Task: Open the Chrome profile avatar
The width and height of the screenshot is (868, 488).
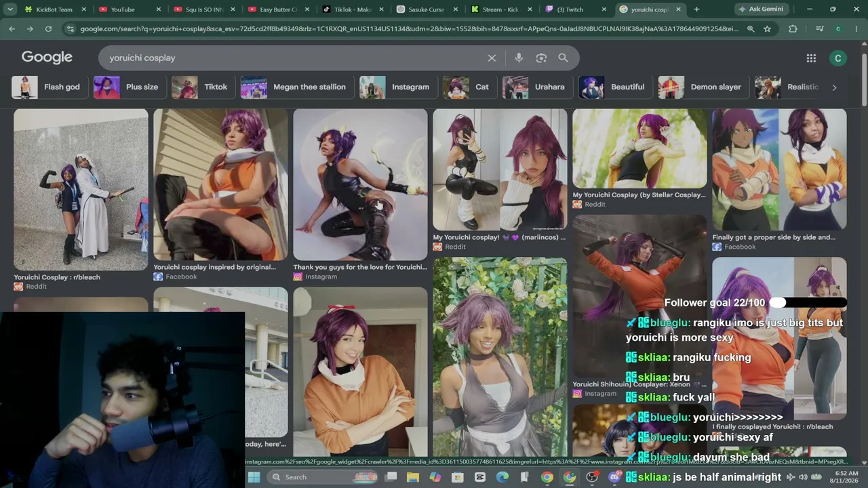Action: (x=838, y=29)
